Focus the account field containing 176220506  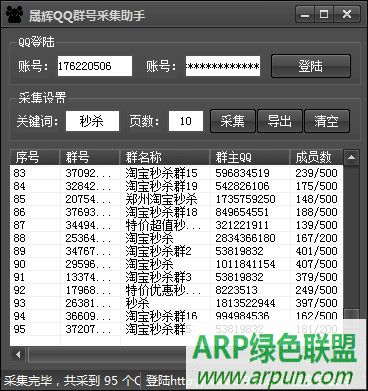(x=95, y=66)
